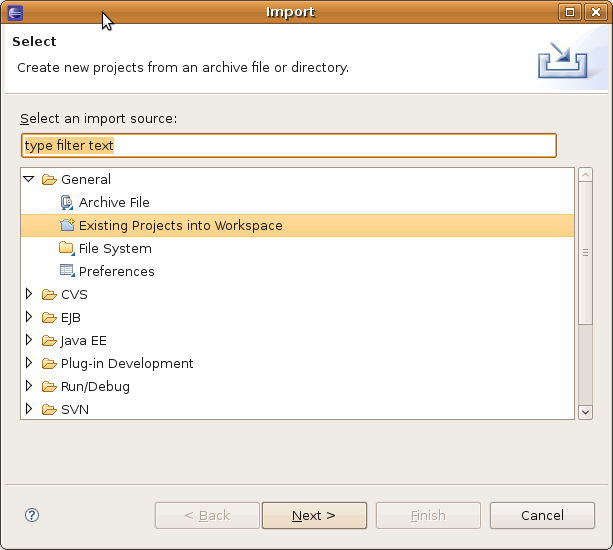Expand the EJB category
This screenshot has height=550, width=613.
pos(29,317)
